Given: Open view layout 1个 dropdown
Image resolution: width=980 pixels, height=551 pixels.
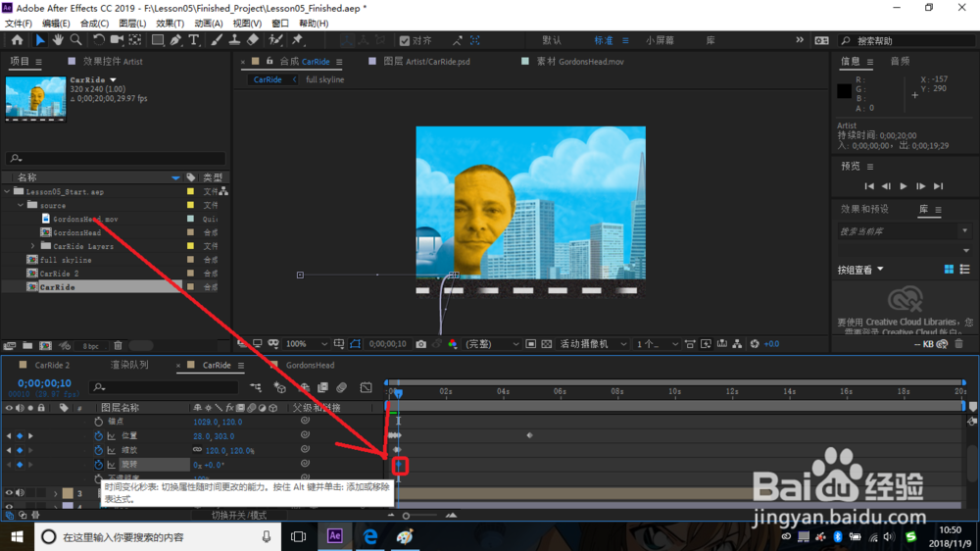Looking at the screenshot, I should [657, 344].
